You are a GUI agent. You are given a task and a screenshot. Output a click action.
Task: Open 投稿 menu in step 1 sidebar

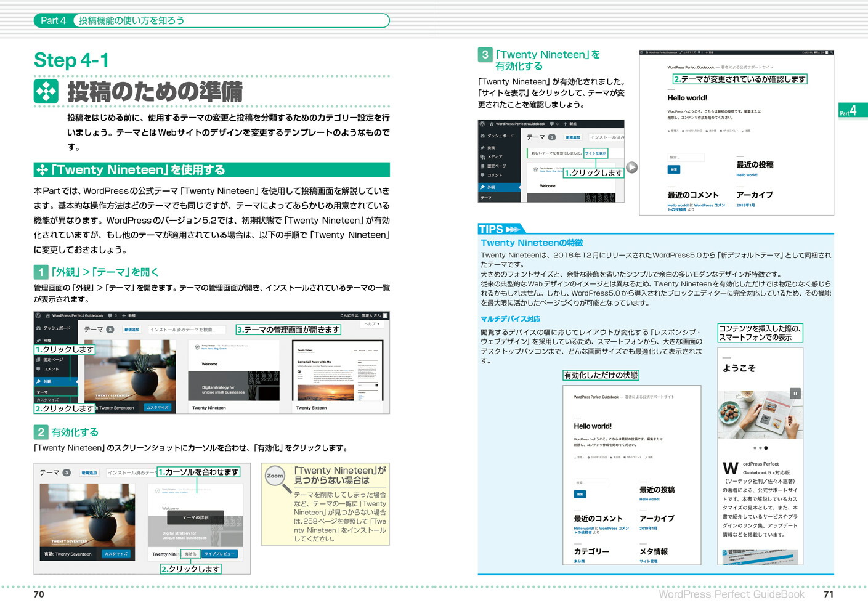(44, 340)
